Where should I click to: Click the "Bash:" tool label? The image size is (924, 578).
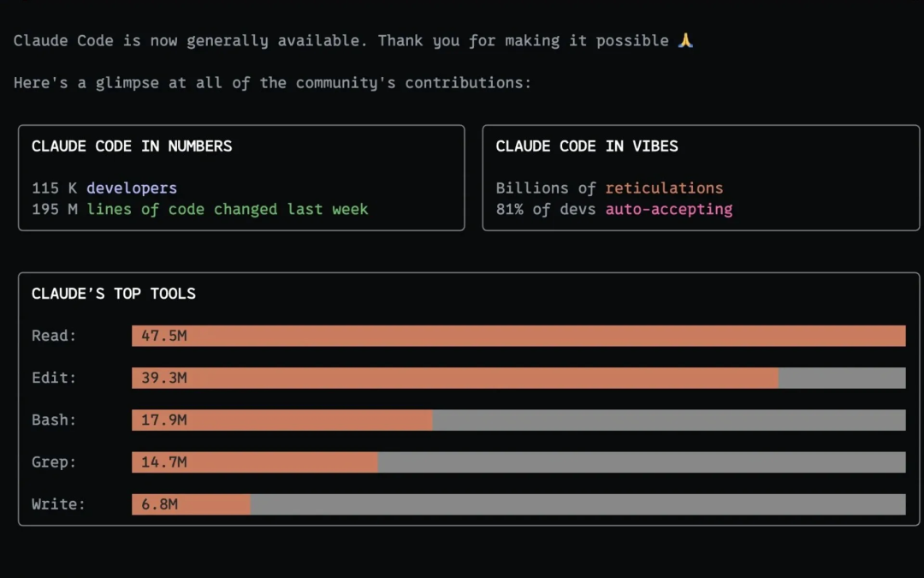(54, 420)
